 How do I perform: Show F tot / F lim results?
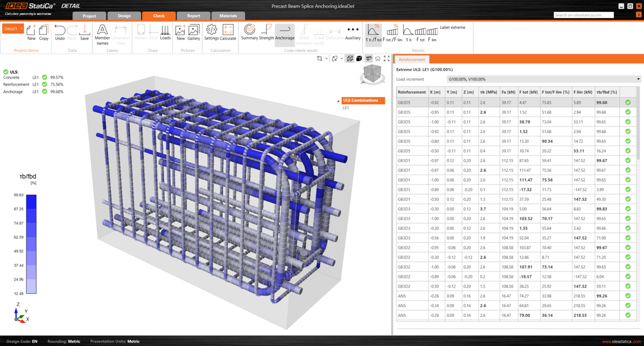pos(393,32)
